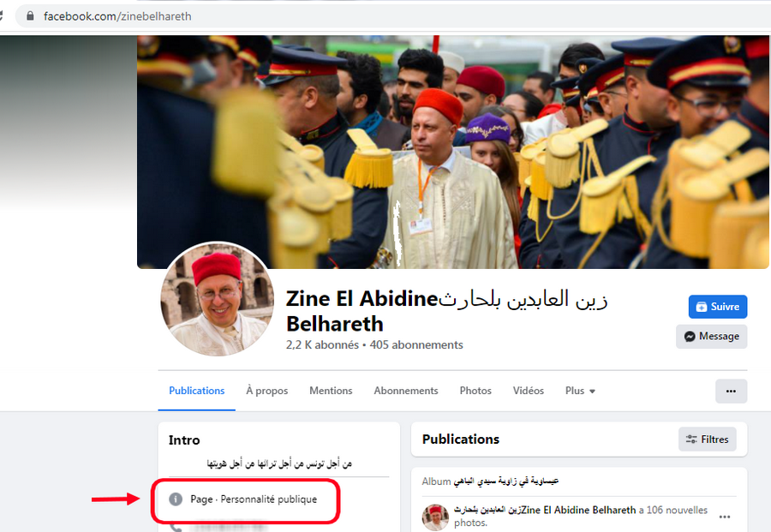The width and height of the screenshot is (771, 532).
Task: Go to the Photos tab
Action: click(x=475, y=391)
